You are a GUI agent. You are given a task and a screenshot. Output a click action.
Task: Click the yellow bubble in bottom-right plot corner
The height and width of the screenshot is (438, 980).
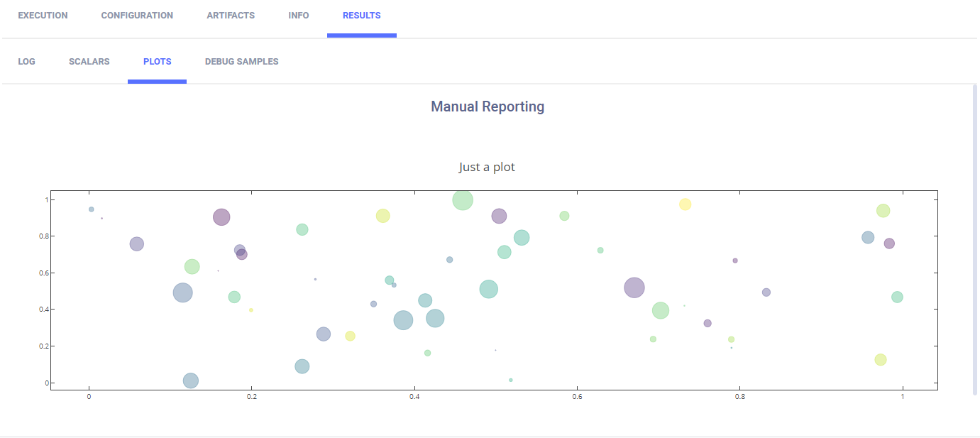[881, 360]
